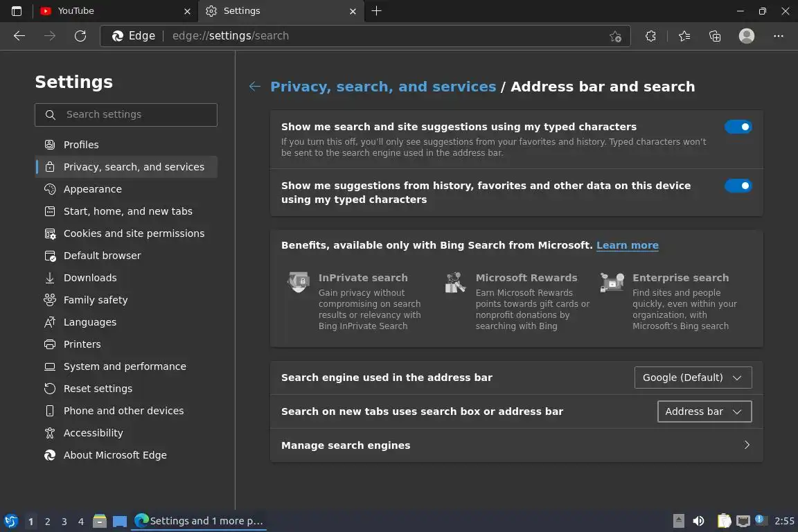Click Privacy, search, and services breadcrumb link
The image size is (798, 532).
[x=382, y=87]
